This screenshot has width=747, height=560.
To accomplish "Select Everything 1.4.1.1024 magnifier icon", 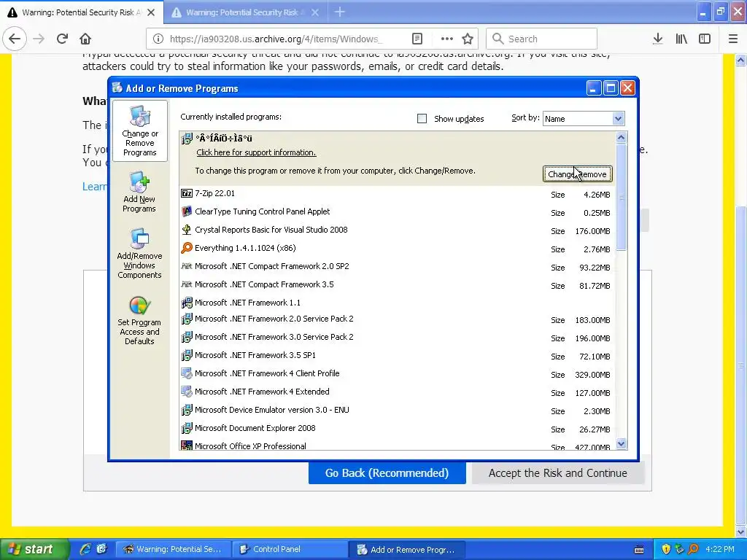I will 187,248.
